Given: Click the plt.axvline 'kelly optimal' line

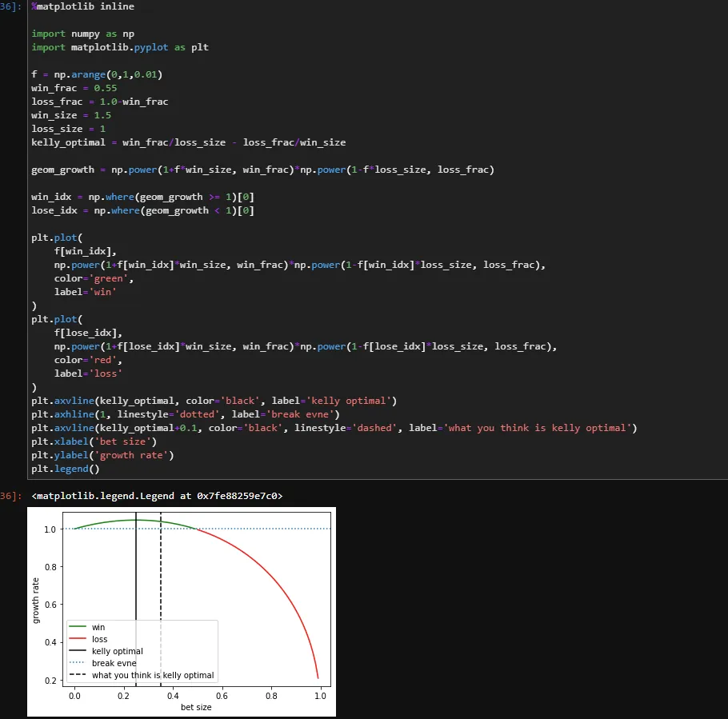Looking at the screenshot, I should 214,401.
